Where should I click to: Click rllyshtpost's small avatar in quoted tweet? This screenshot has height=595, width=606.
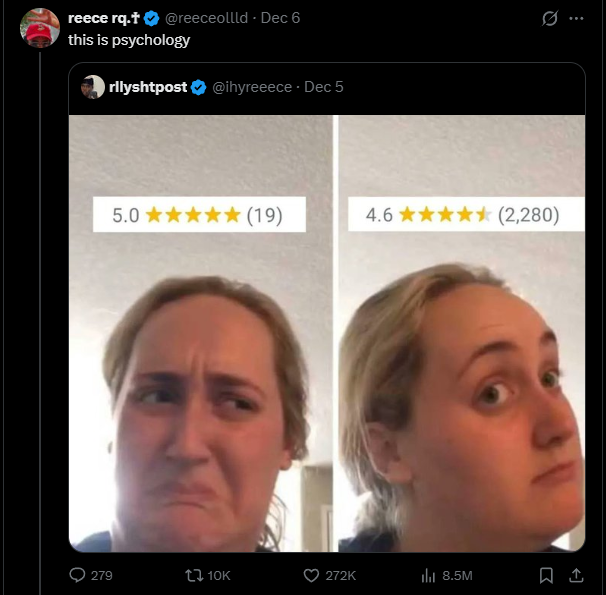coord(93,87)
